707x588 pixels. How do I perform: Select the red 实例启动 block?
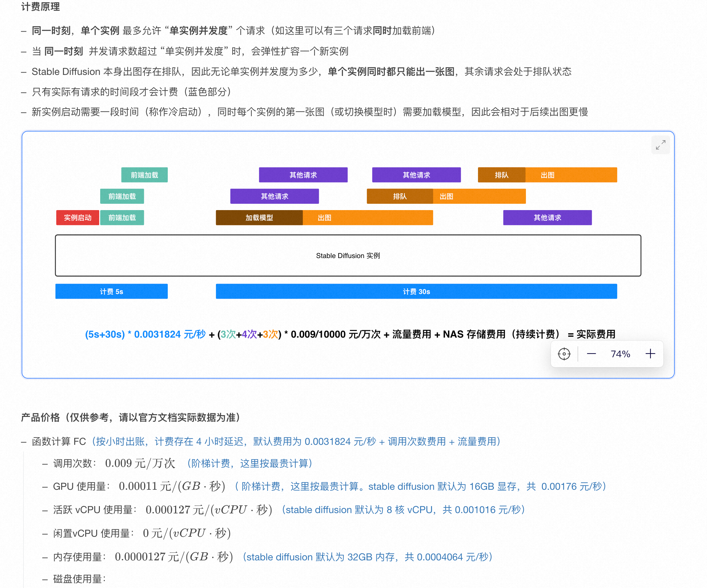[x=78, y=217]
